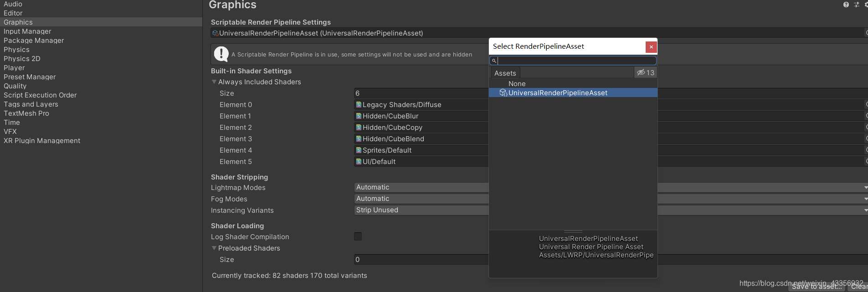
Task: Select None in the asset picker
Action: 573,84
